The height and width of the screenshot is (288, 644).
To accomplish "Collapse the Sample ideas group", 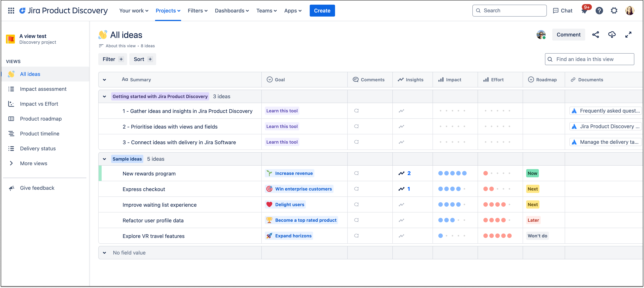I will click(104, 159).
